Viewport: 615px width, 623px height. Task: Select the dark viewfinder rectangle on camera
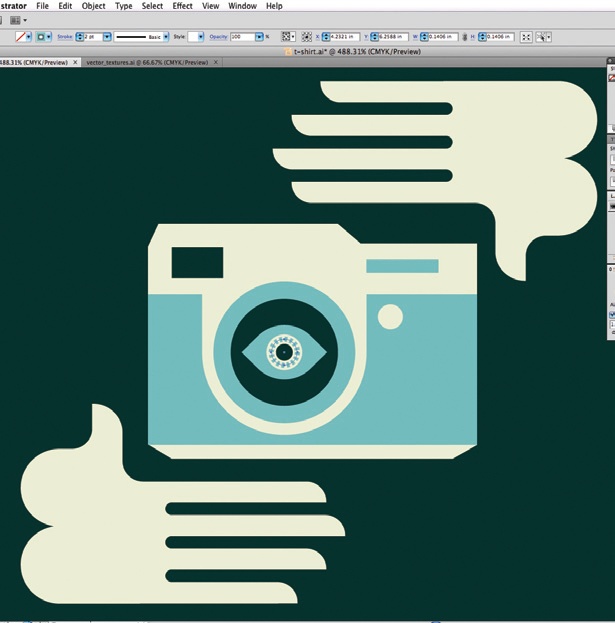(197, 262)
